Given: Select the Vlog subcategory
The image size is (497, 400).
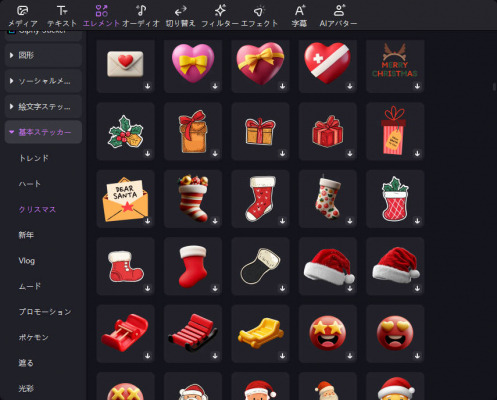Looking at the screenshot, I should 27,261.
